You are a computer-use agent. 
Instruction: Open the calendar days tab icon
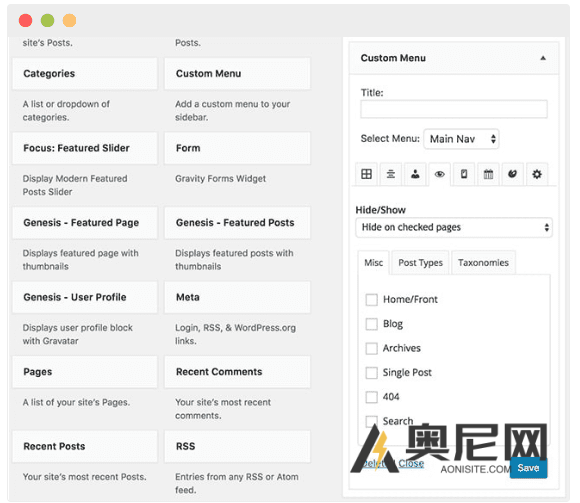[x=488, y=174]
